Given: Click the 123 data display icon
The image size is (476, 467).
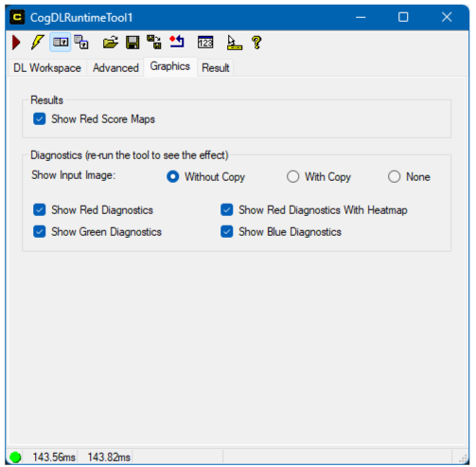Looking at the screenshot, I should click(205, 43).
